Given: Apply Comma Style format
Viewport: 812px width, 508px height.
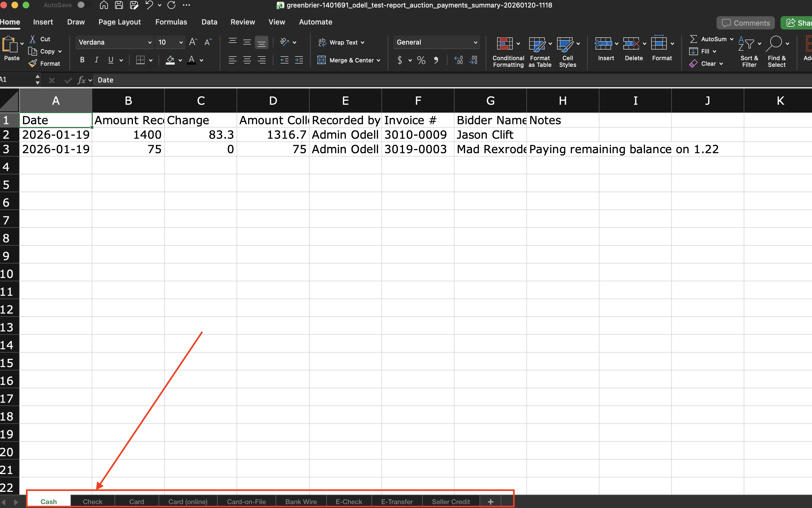Looking at the screenshot, I should [436, 60].
